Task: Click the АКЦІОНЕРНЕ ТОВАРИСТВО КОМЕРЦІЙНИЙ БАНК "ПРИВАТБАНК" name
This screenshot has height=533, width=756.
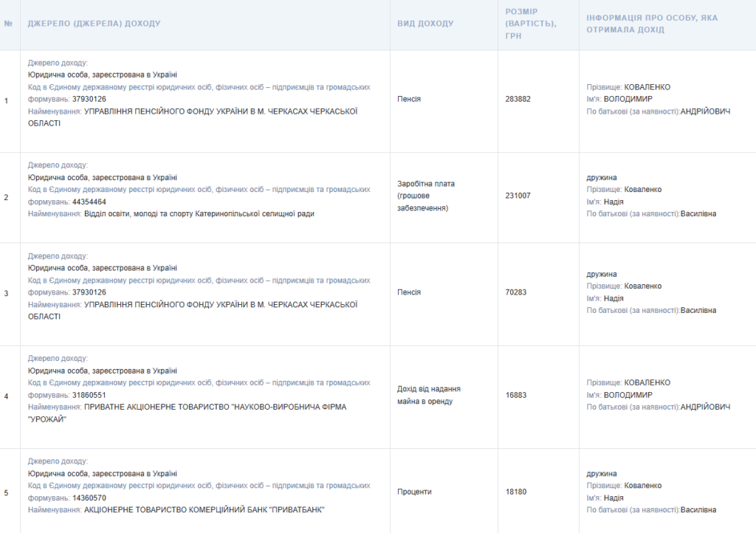Action: click(205, 510)
